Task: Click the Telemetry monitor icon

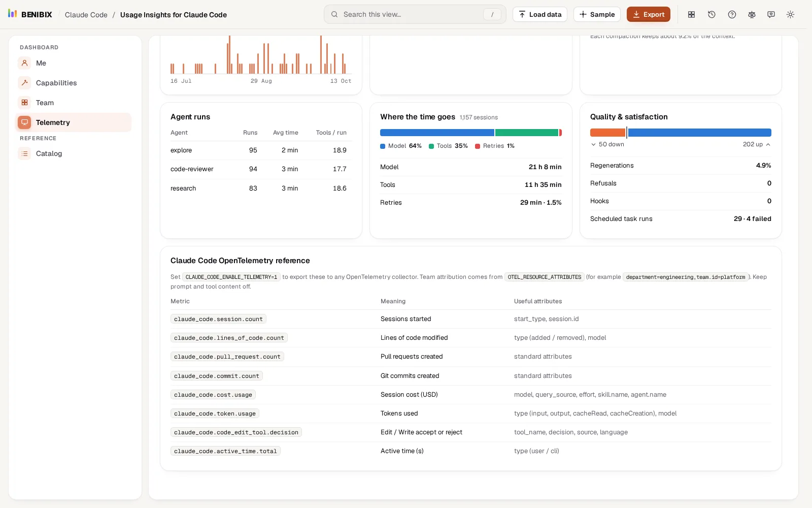Action: click(x=24, y=122)
